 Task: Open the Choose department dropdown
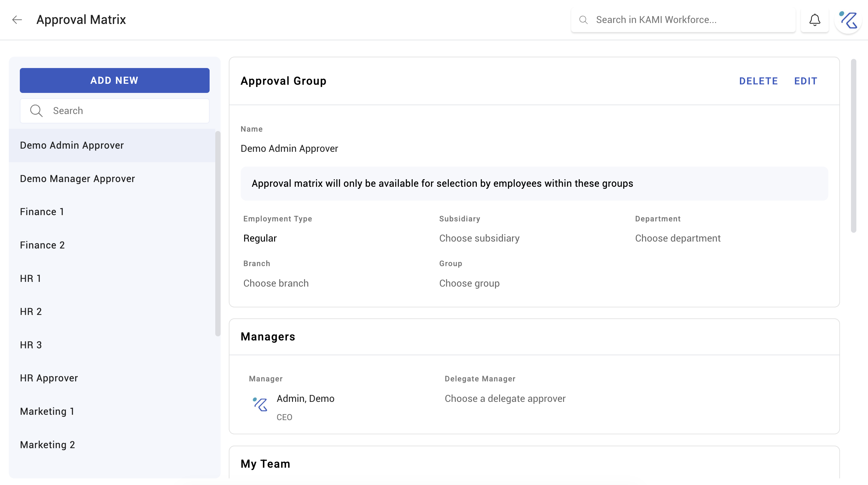click(x=678, y=238)
